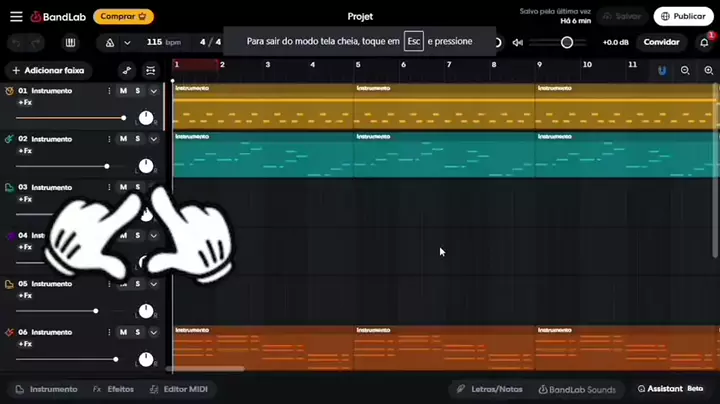Click the 115 bpm tempo value
The height and width of the screenshot is (404, 720).
pos(163,42)
